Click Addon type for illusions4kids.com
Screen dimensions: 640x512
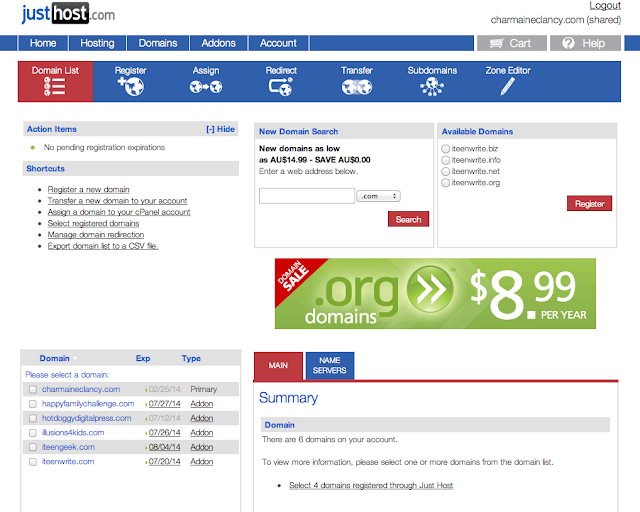202,433
